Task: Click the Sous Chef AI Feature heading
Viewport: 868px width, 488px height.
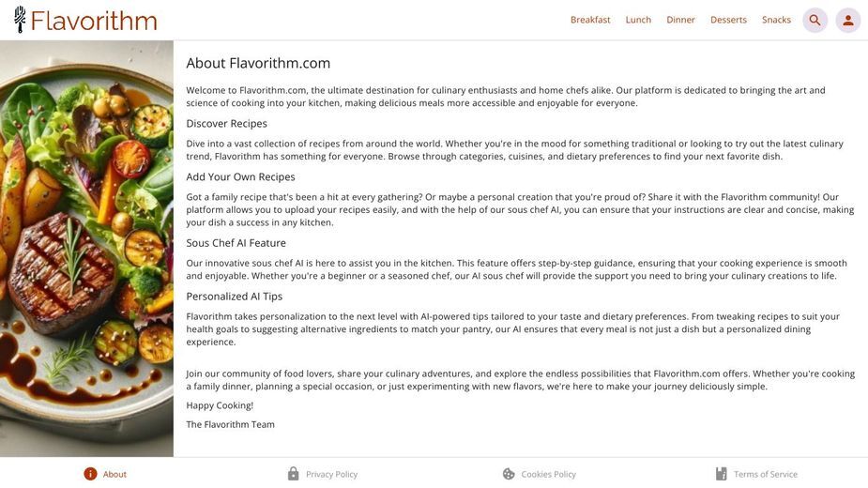Action: (x=236, y=243)
